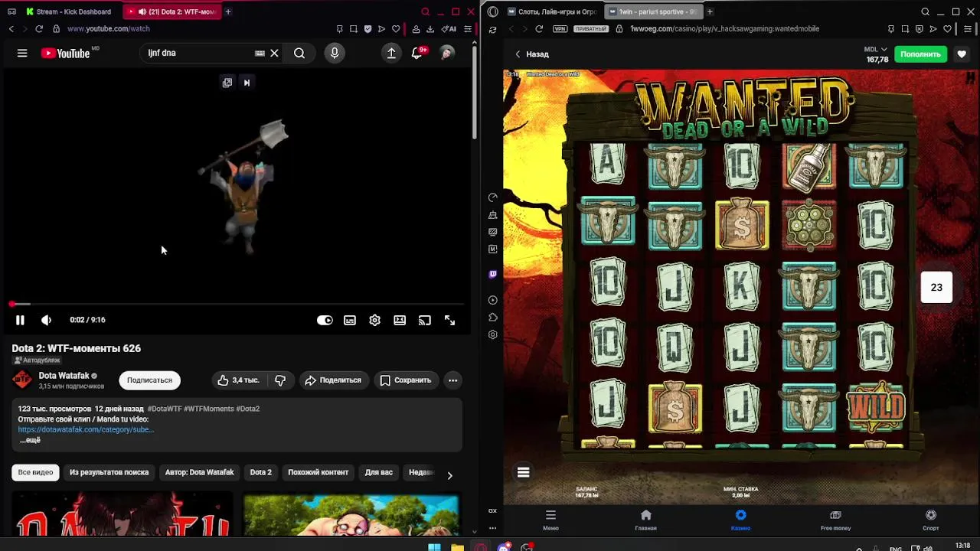Subscribe to Dota Watafak with Подписаться button
980x551 pixels.
(x=149, y=380)
